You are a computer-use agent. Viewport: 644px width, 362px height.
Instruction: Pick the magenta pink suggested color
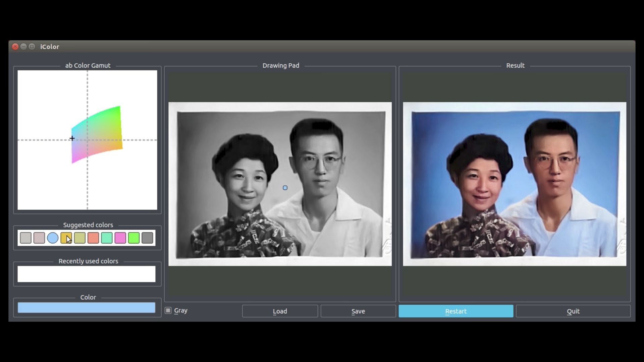coord(120,238)
